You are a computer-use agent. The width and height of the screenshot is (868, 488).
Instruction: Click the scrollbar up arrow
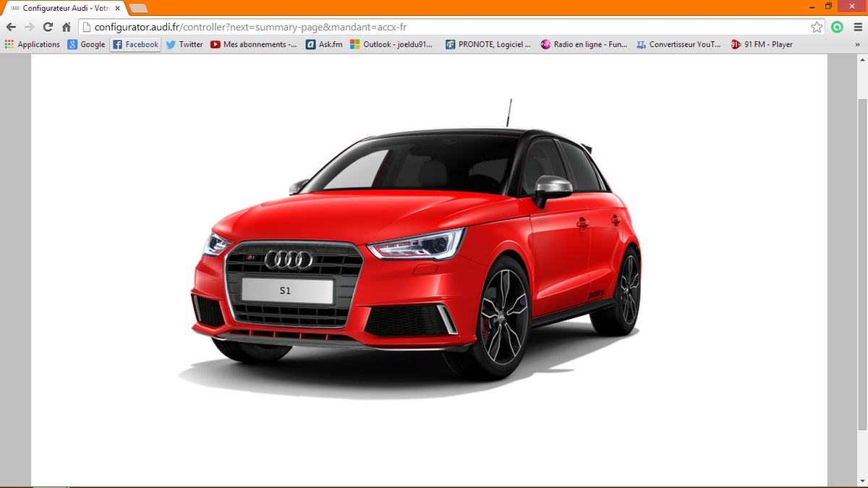861,59
